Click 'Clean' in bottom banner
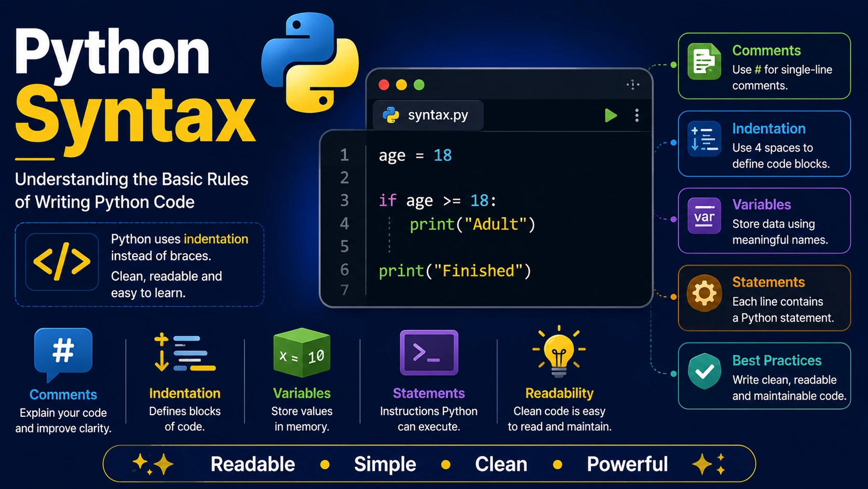Viewport: 868px width, 489px height. (x=501, y=464)
